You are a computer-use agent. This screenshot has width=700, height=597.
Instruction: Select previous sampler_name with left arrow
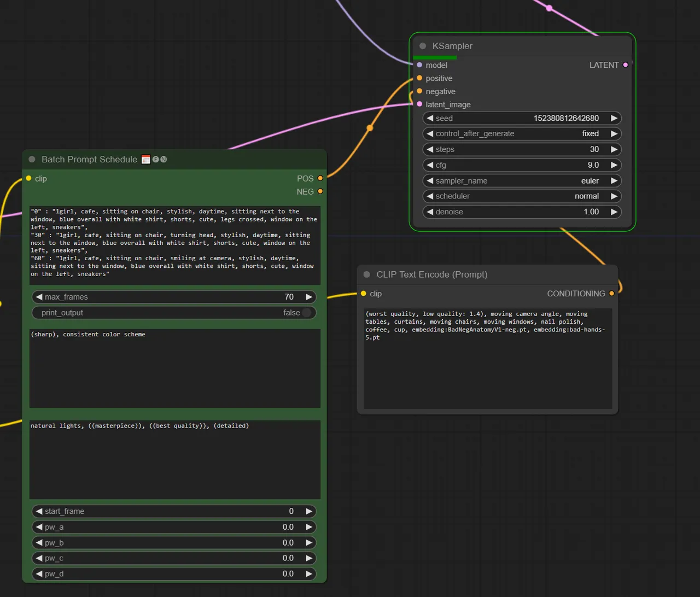click(430, 180)
